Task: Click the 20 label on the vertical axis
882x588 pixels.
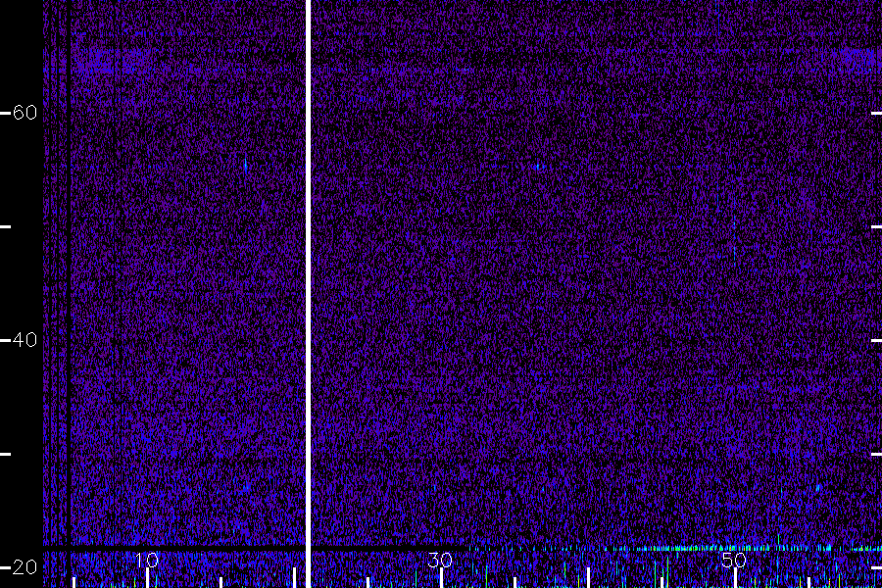Action: pos(24,567)
